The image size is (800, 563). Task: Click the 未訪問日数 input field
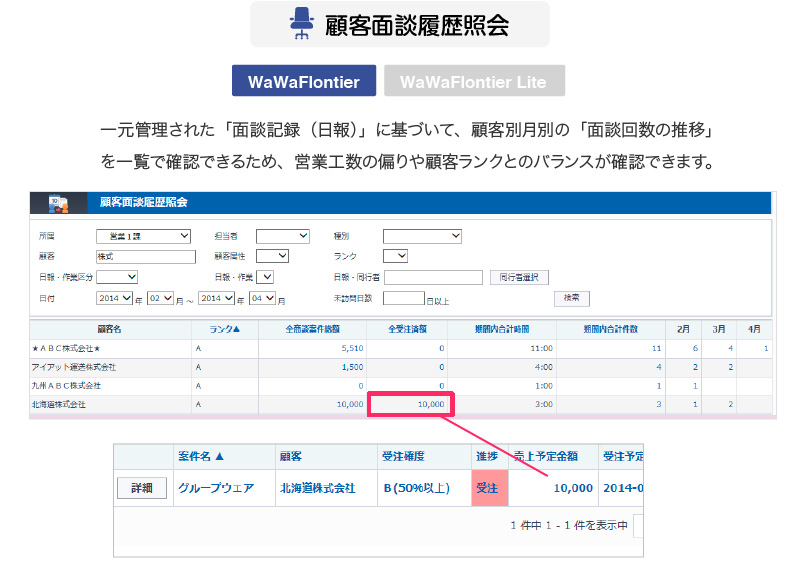[403, 298]
